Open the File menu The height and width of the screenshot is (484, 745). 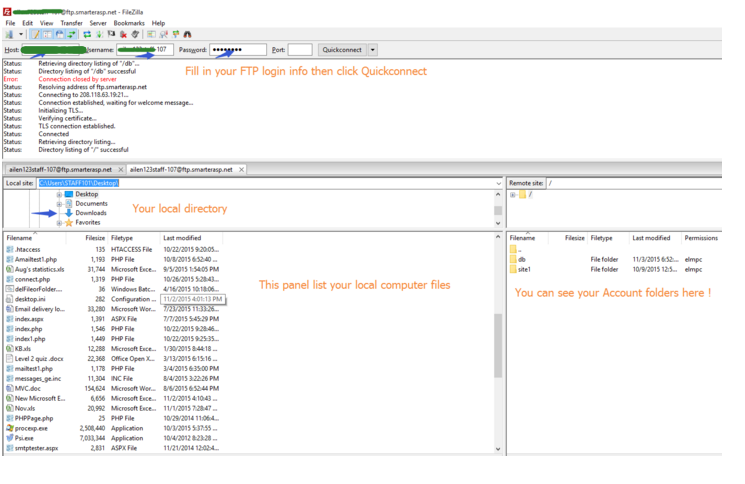pos(10,23)
